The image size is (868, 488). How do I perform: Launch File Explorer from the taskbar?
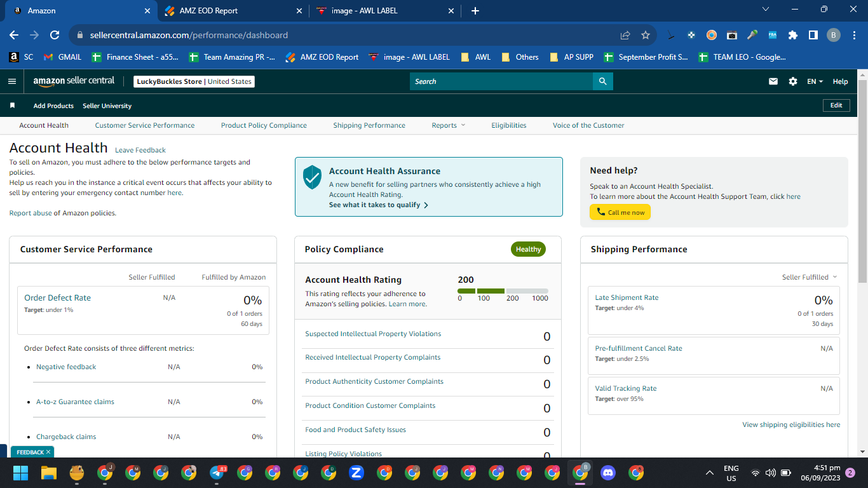click(x=49, y=473)
